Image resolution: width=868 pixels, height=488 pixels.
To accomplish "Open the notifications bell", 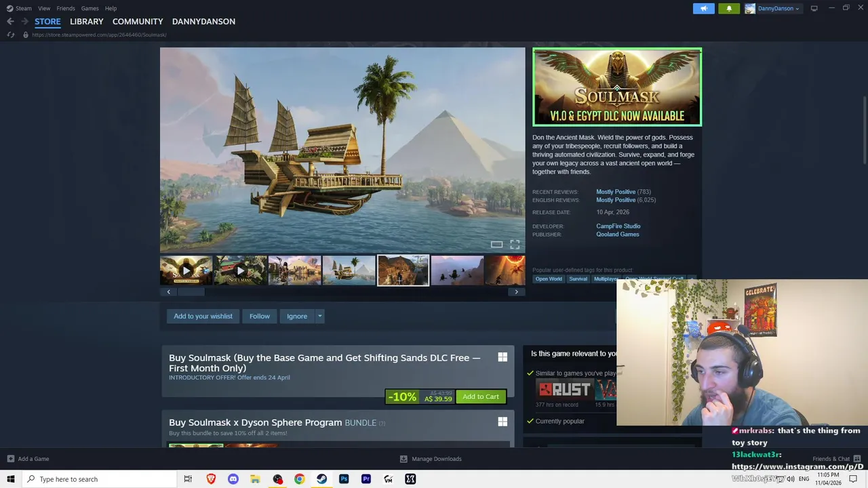I will coord(729,8).
